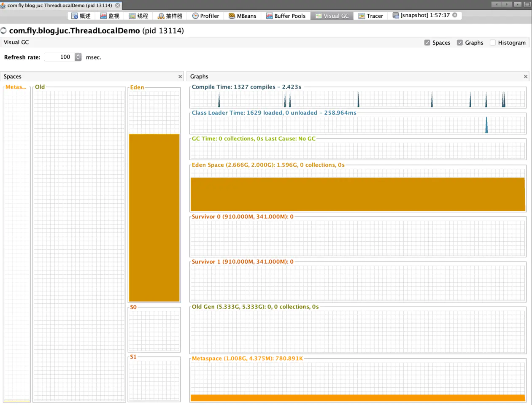The width and height of the screenshot is (532, 405).
Task: Click the Metaspace space bar
Action: point(17,245)
